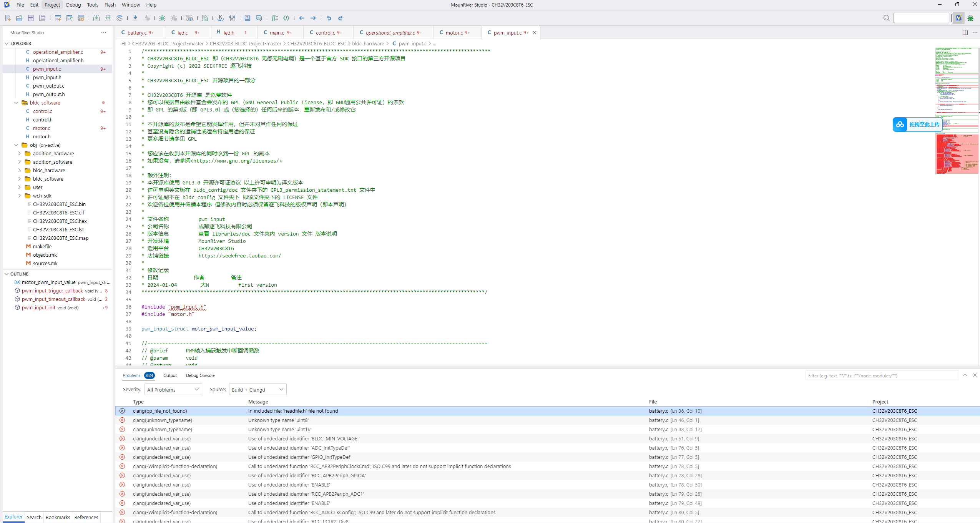
Task: Open the Severity All Problems dropdown
Action: 173,390
